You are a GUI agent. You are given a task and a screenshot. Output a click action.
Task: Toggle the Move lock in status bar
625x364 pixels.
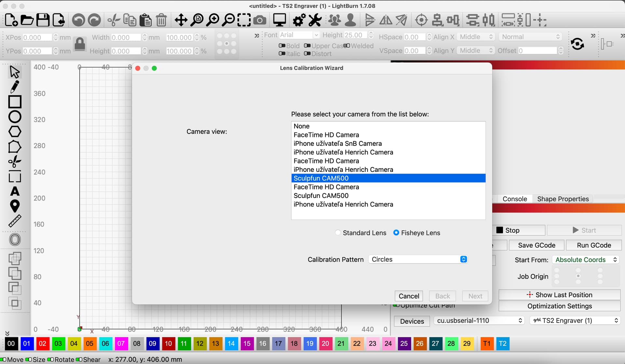3,359
